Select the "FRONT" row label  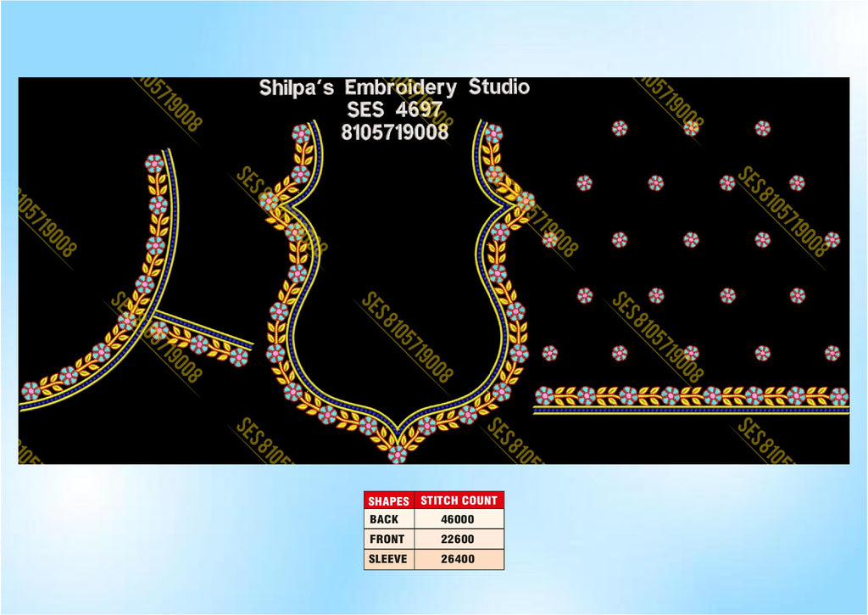point(387,539)
